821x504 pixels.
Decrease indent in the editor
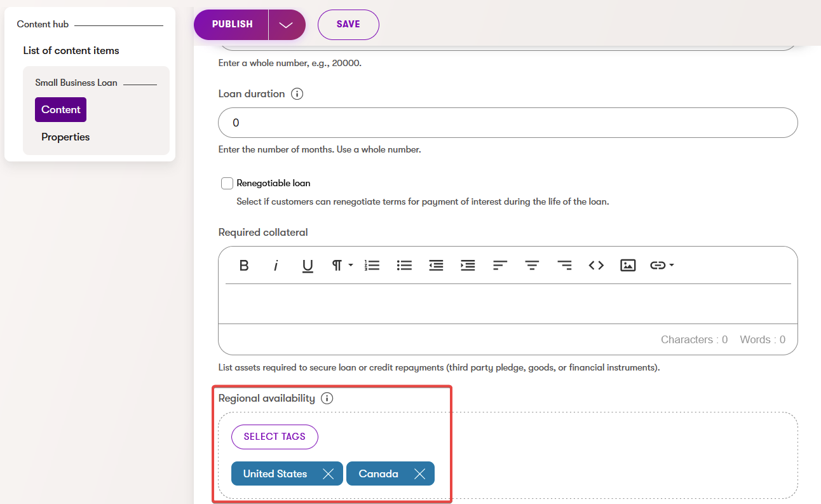[436, 266]
